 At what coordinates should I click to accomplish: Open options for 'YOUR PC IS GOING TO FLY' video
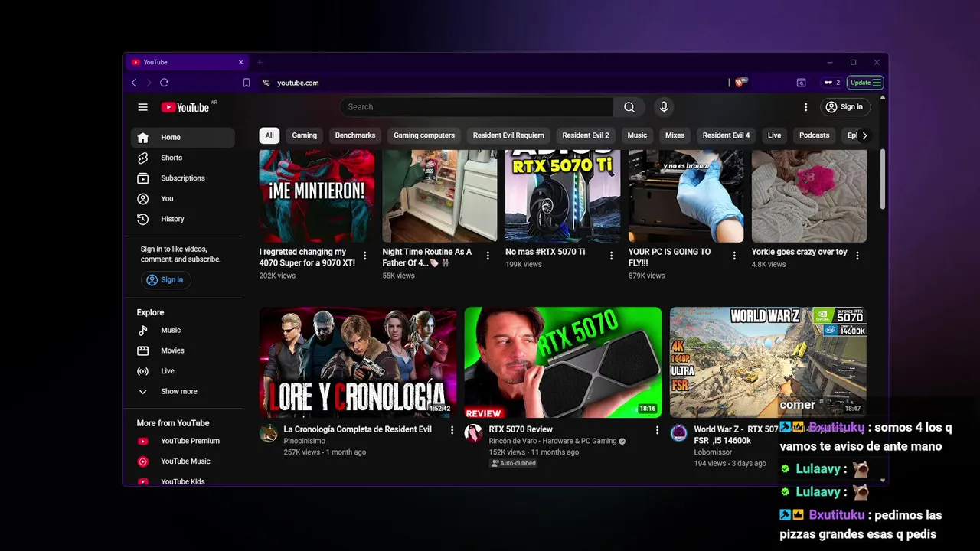(x=734, y=256)
